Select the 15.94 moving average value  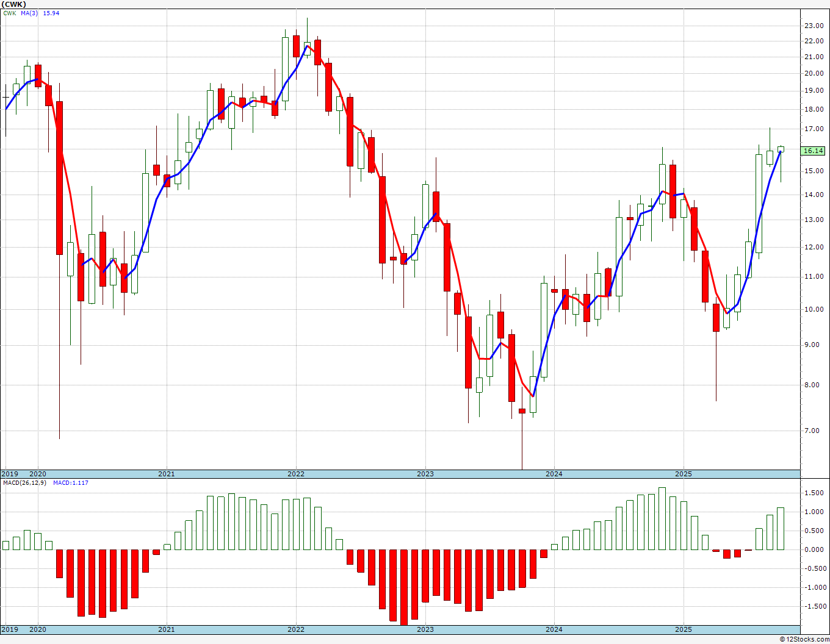point(51,13)
